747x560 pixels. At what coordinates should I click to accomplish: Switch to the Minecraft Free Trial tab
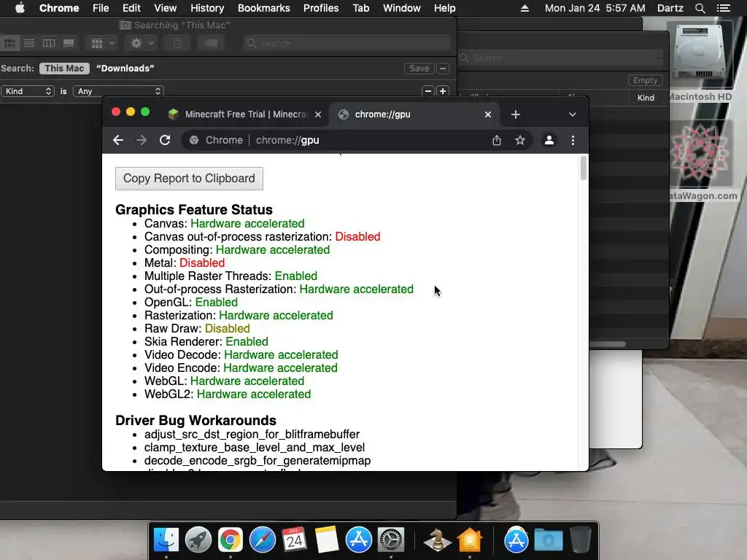point(245,114)
